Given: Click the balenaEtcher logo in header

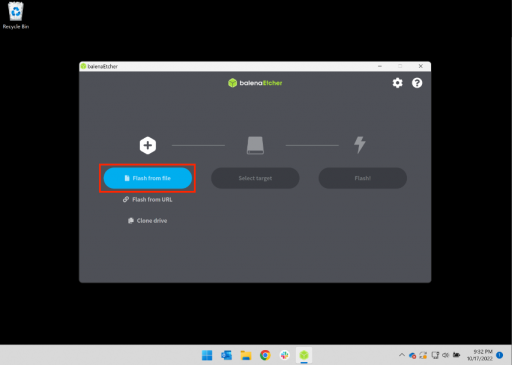Looking at the screenshot, I should pyautogui.click(x=255, y=83).
